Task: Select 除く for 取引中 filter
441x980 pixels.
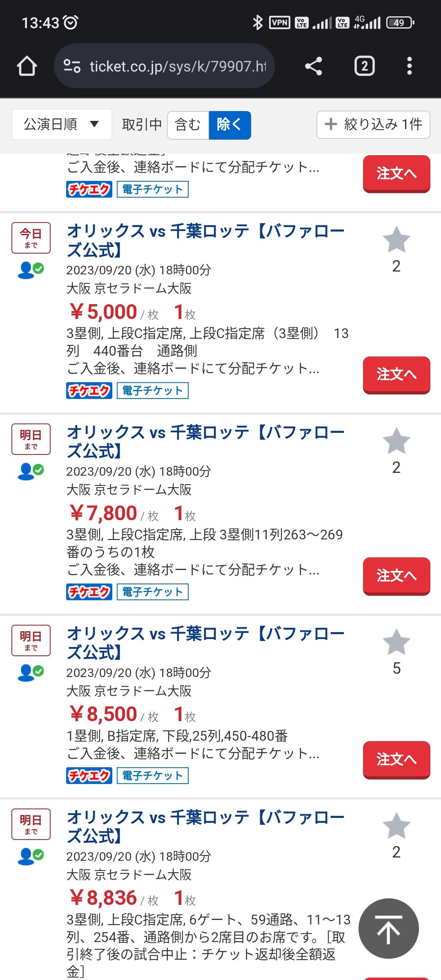Action: (229, 125)
